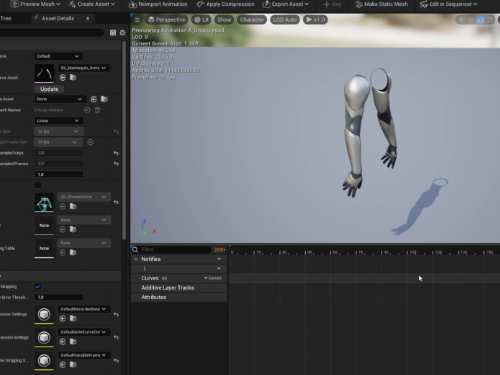Reset the sample keys property arrow
Image resolution: width=500 pixels, height=375 pixels.
(x=116, y=153)
